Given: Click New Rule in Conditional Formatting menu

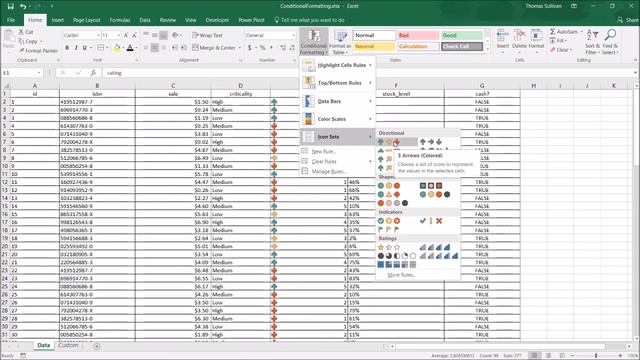Looking at the screenshot, I should [x=324, y=151].
